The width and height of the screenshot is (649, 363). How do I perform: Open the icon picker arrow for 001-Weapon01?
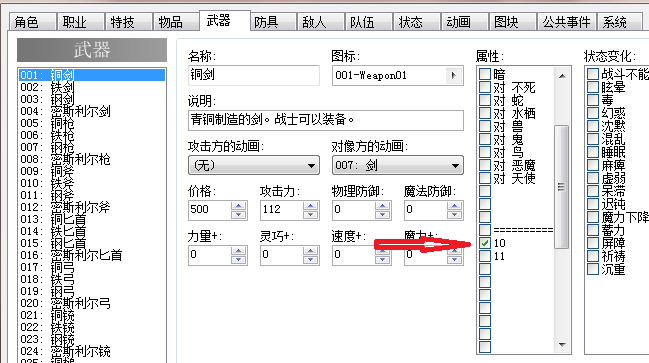454,75
